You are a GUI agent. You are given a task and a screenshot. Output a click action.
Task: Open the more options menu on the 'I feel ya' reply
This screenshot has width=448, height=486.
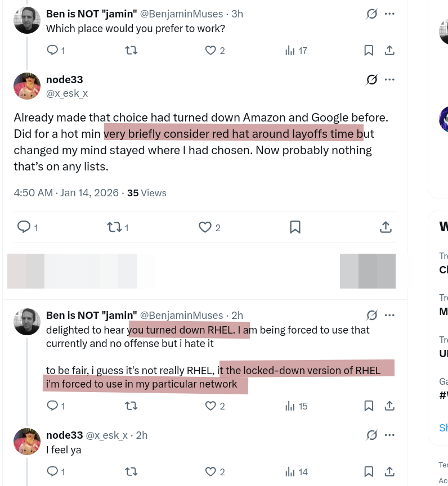(x=389, y=435)
